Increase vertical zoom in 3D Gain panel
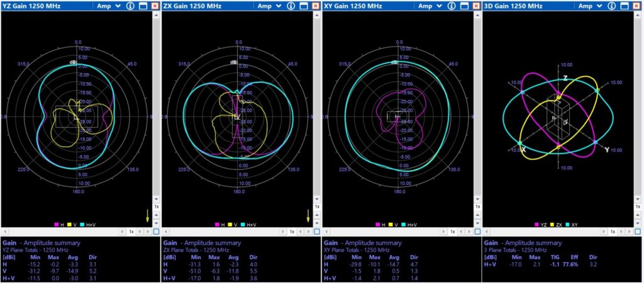644x284 pixels. pyautogui.click(x=638, y=215)
